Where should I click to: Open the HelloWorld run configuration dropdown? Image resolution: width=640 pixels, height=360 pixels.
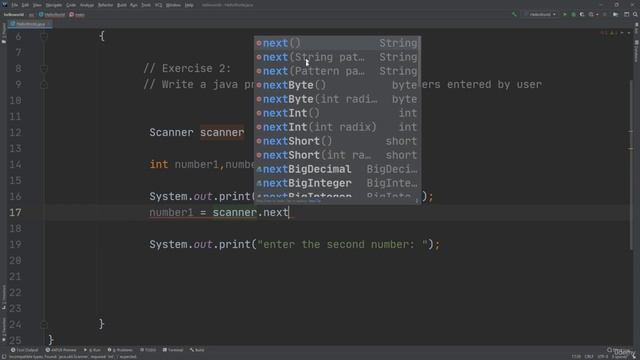540,14
